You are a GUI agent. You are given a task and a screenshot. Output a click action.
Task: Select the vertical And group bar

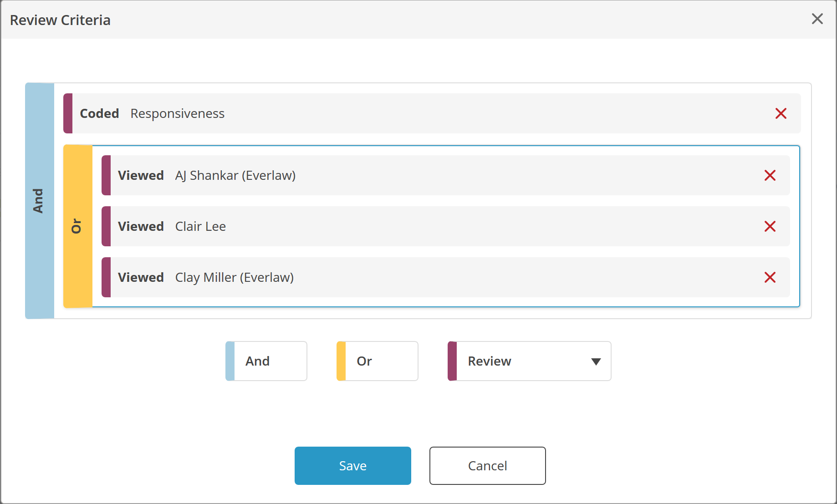click(x=40, y=200)
